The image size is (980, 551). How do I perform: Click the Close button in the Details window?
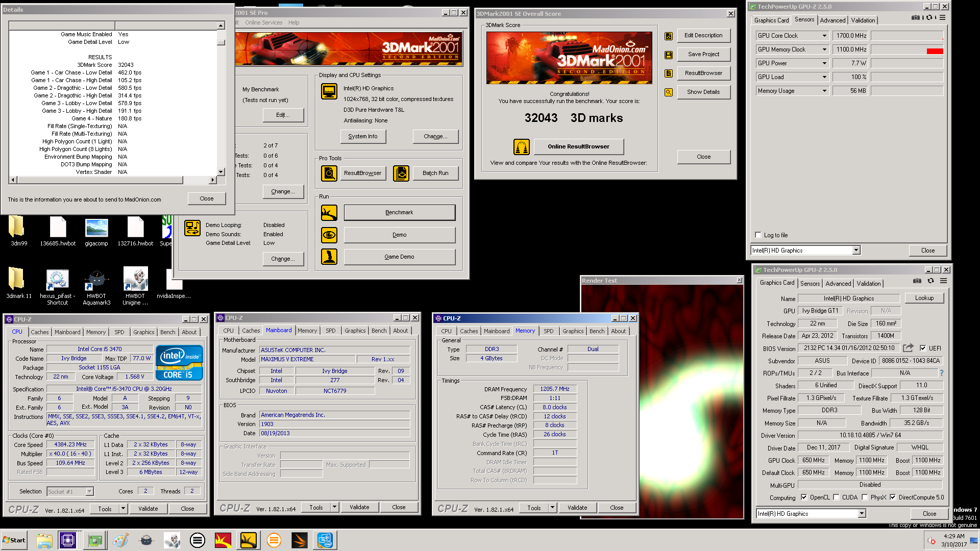pos(206,198)
